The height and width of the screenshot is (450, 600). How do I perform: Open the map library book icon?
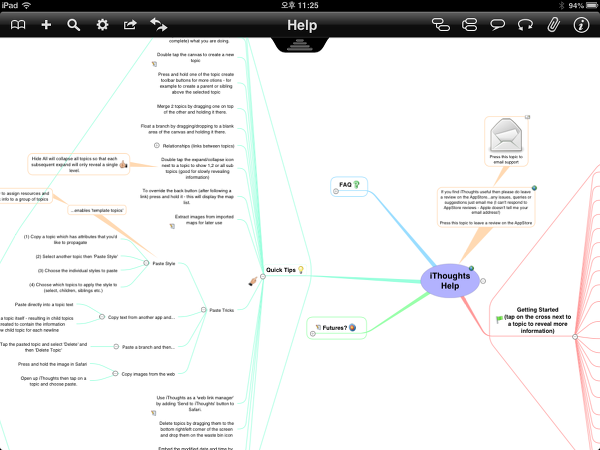(18, 25)
